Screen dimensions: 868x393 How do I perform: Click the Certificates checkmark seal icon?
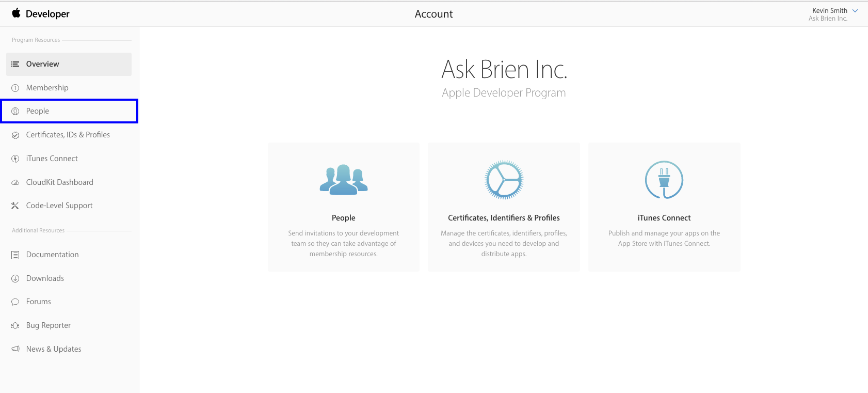coord(15,135)
